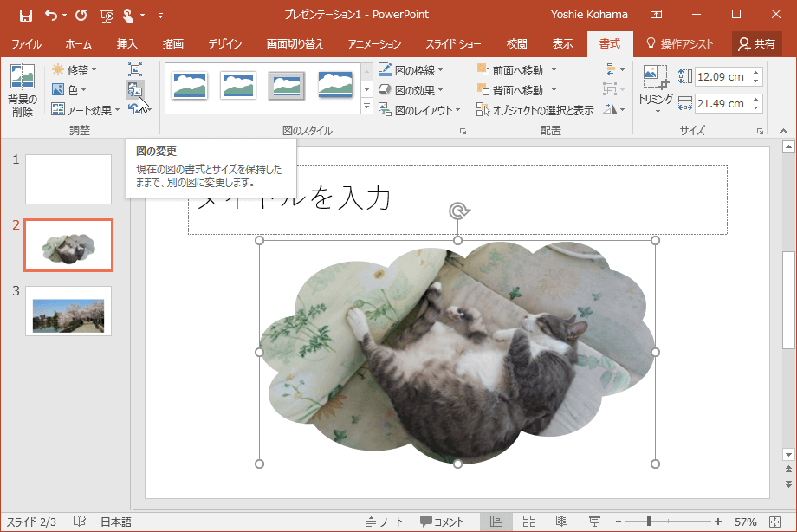Reset the picture formatting
Viewport: 797px width, 532px height.
point(137,107)
